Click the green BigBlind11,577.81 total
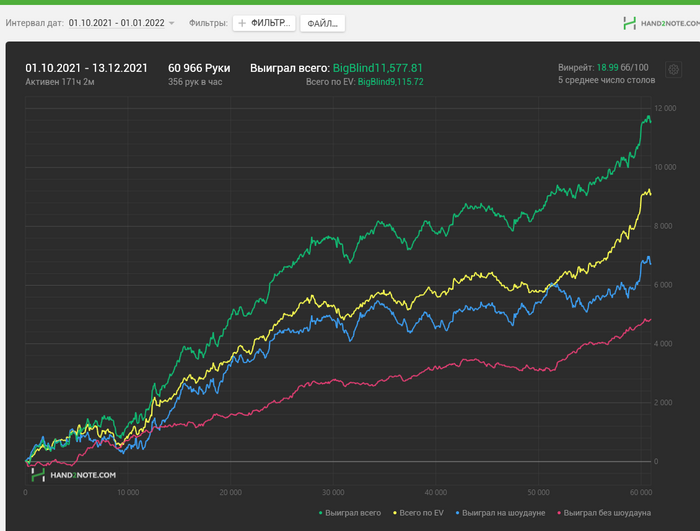The image size is (700, 531). click(x=378, y=68)
